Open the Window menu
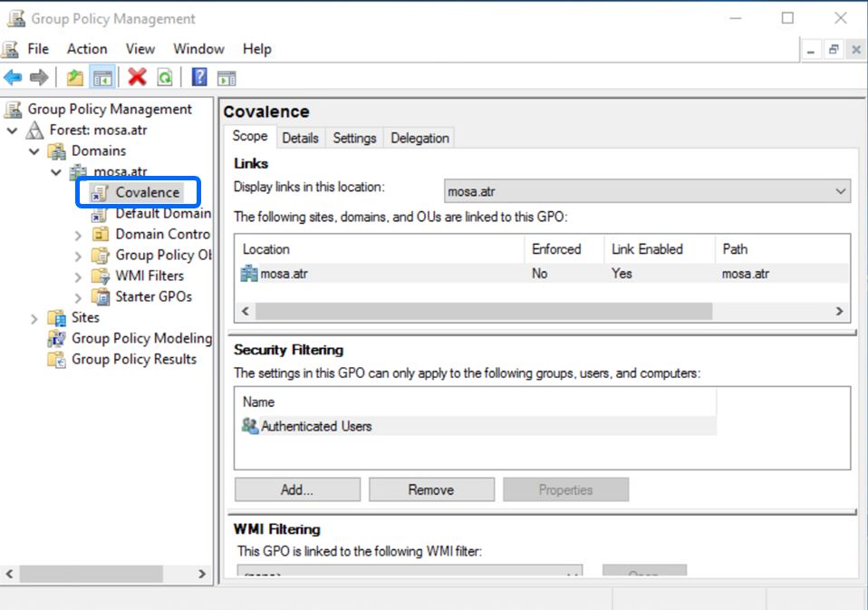 [x=198, y=49]
